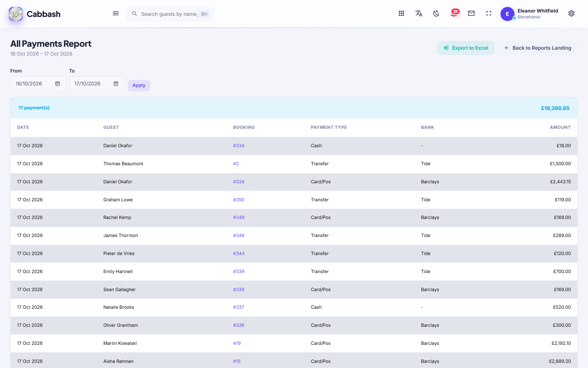The image size is (588, 368).
Task: Click the Date column header
Action: coord(23,127)
